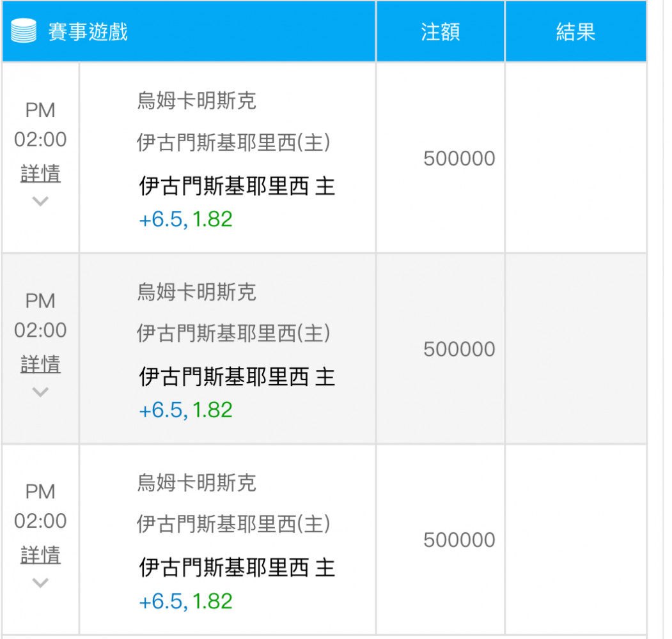Expand second row with chevron arrow
The image size is (672, 639).
[x=40, y=392]
